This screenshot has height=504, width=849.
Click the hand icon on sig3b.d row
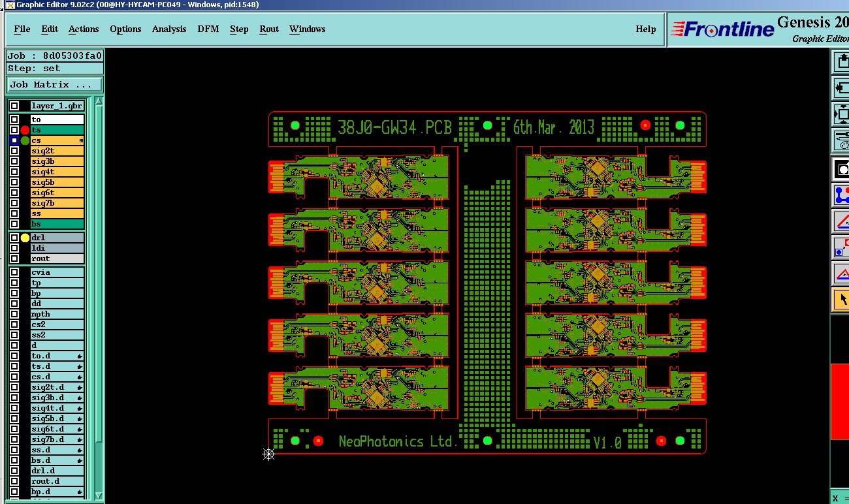pyautogui.click(x=80, y=398)
